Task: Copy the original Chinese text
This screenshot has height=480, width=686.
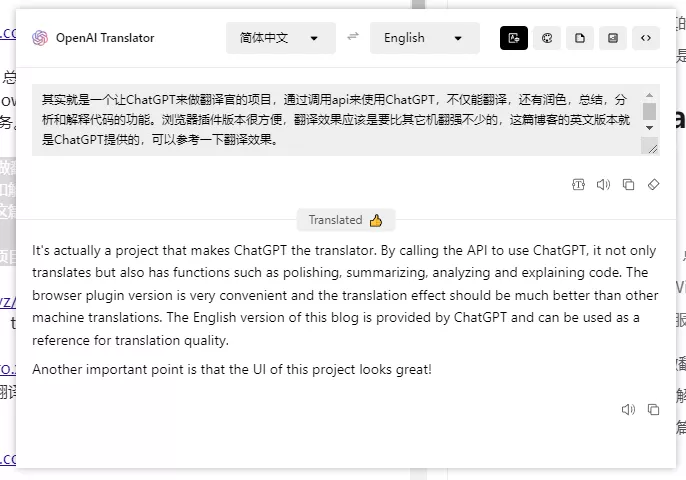Action: [x=629, y=185]
